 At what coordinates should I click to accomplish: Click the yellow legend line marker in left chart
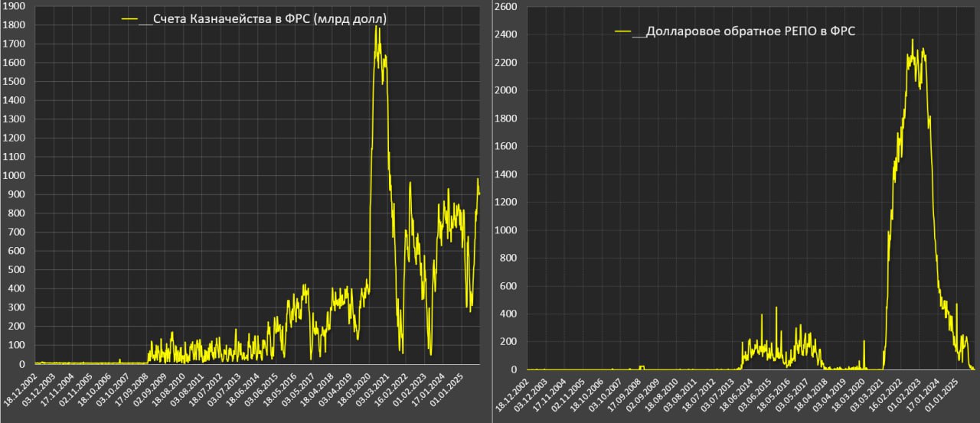pos(130,20)
